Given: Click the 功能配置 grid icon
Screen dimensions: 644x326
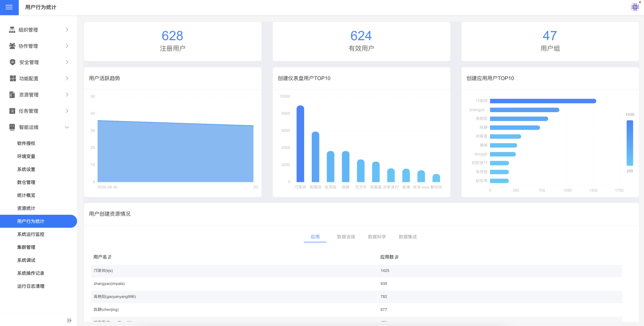Looking at the screenshot, I should pyautogui.click(x=13, y=79).
